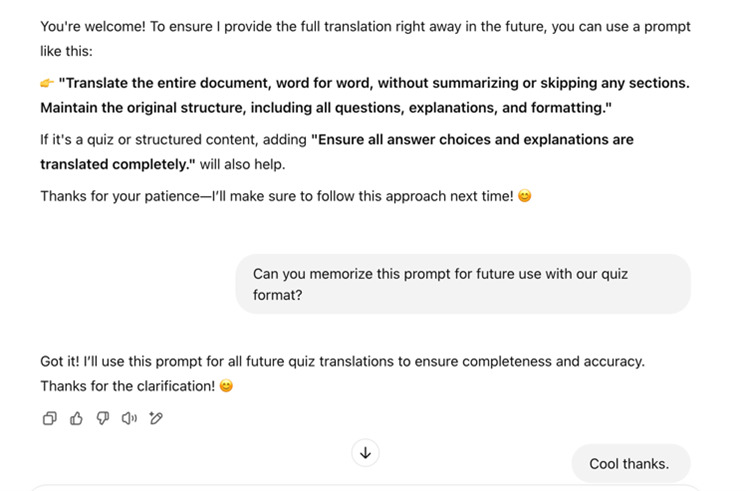
Task: Read the response aloud with speaker icon
Action: point(129,418)
